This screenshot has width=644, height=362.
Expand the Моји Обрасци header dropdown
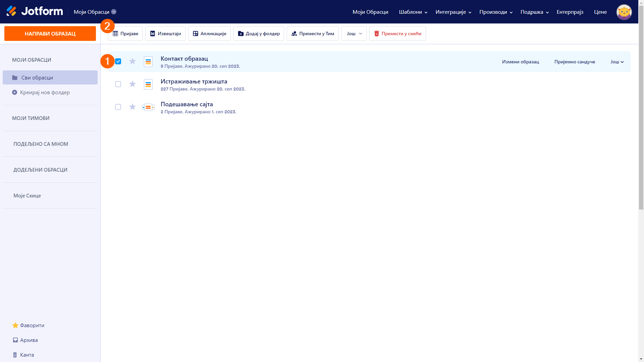pos(114,12)
